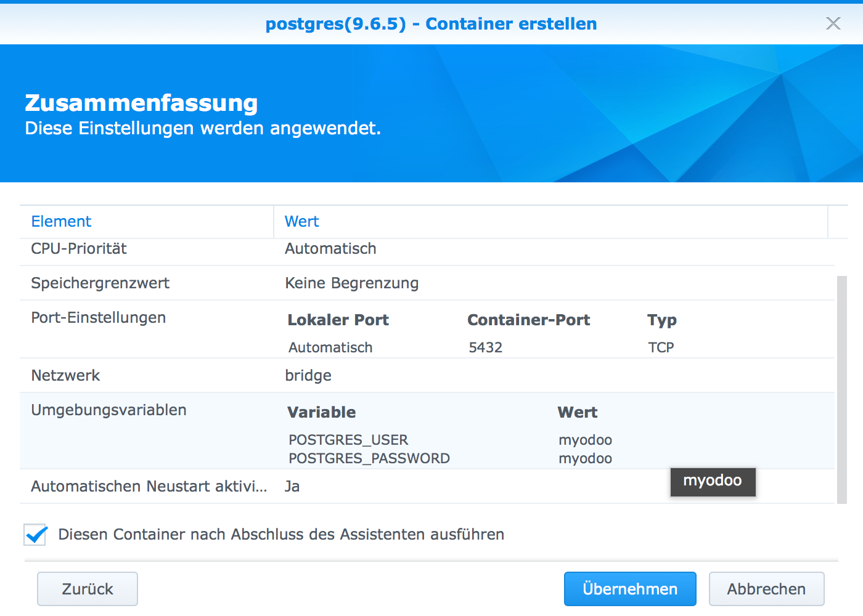
Task: Click the dialog title 'postgres(9.6.5) - Container erstellen'
Action: click(431, 23)
